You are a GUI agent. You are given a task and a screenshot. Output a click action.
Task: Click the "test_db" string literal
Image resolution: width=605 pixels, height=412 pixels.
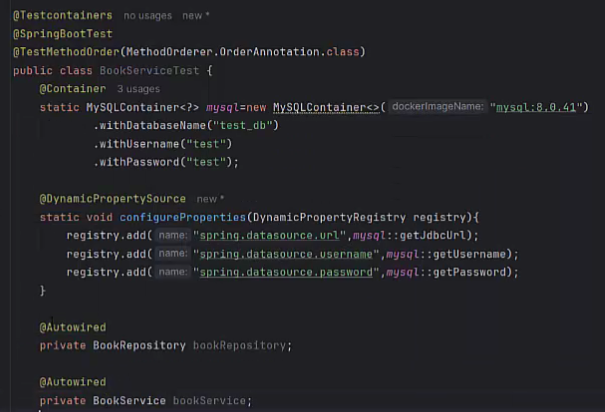tap(243, 125)
